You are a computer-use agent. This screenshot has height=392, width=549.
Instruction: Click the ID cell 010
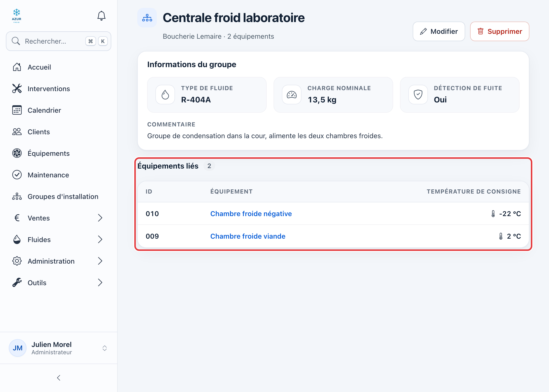(152, 214)
